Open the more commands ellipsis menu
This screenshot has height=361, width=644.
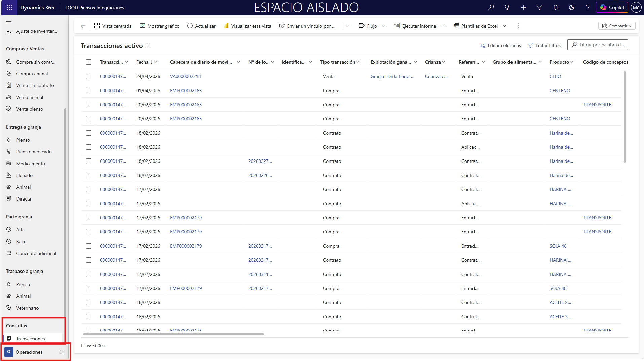coord(519,26)
